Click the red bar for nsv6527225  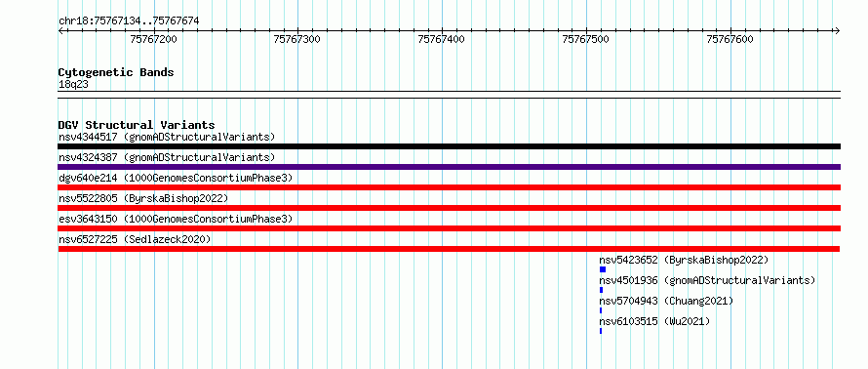tap(449, 249)
